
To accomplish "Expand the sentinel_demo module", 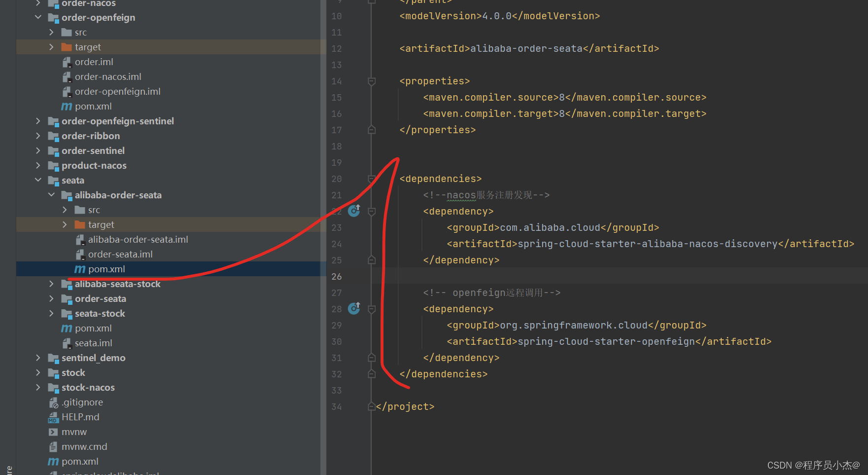I will tap(38, 358).
